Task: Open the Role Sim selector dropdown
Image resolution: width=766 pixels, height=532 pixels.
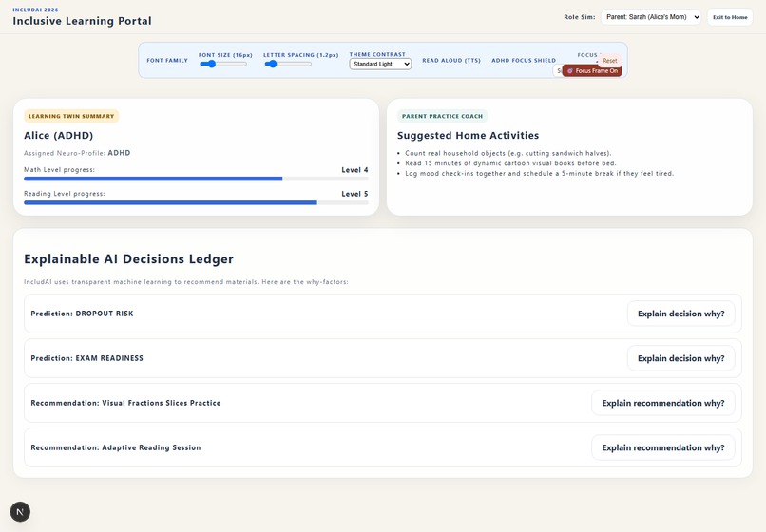Action: click(651, 17)
